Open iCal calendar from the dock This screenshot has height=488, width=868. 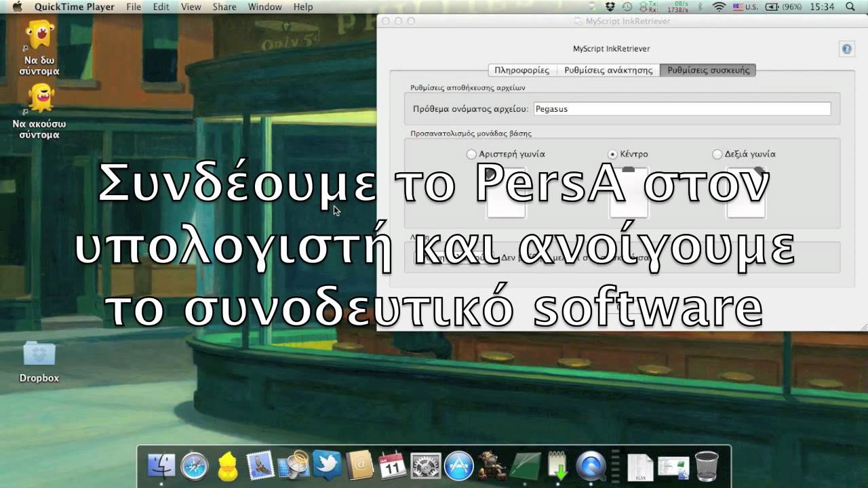point(393,466)
